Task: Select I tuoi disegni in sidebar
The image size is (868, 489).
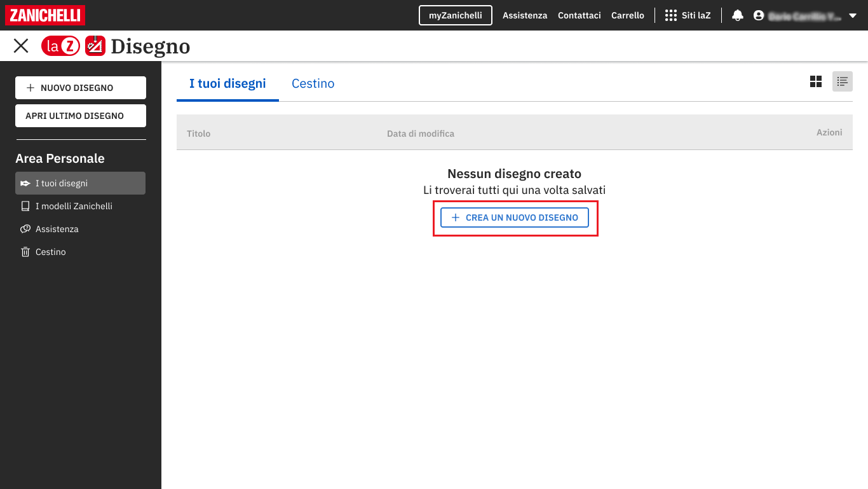Action: pyautogui.click(x=81, y=183)
